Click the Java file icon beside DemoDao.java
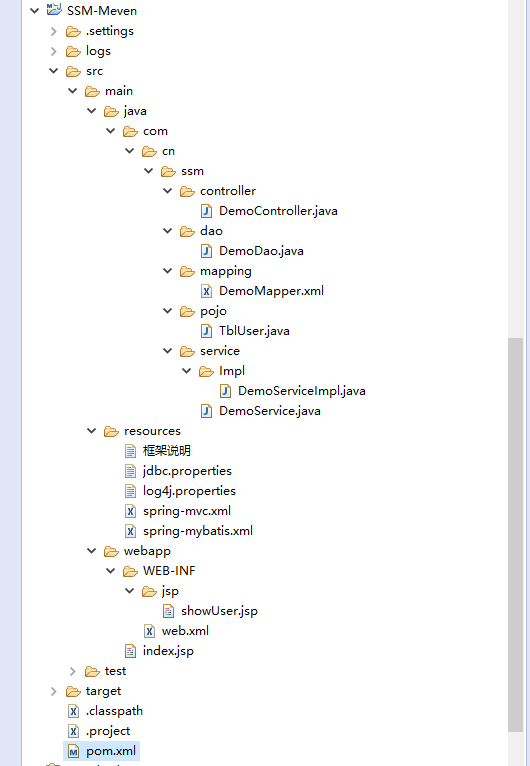This screenshot has width=530, height=766. [207, 251]
